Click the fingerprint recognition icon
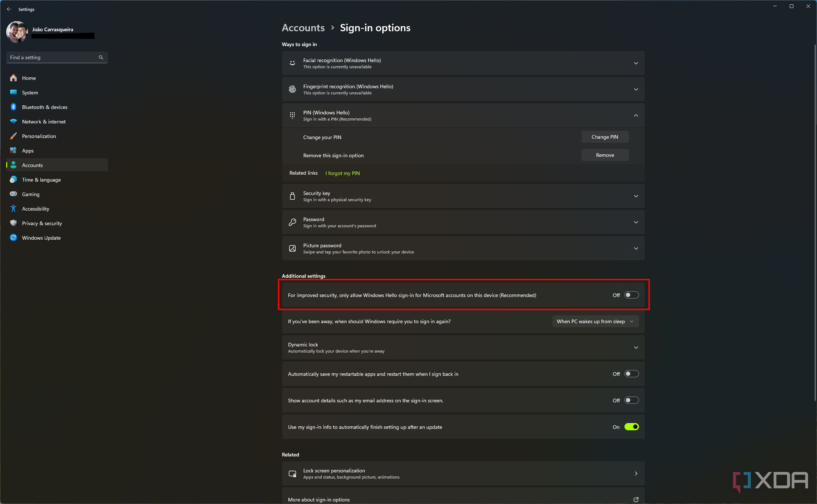Image resolution: width=817 pixels, height=504 pixels. [x=292, y=89]
